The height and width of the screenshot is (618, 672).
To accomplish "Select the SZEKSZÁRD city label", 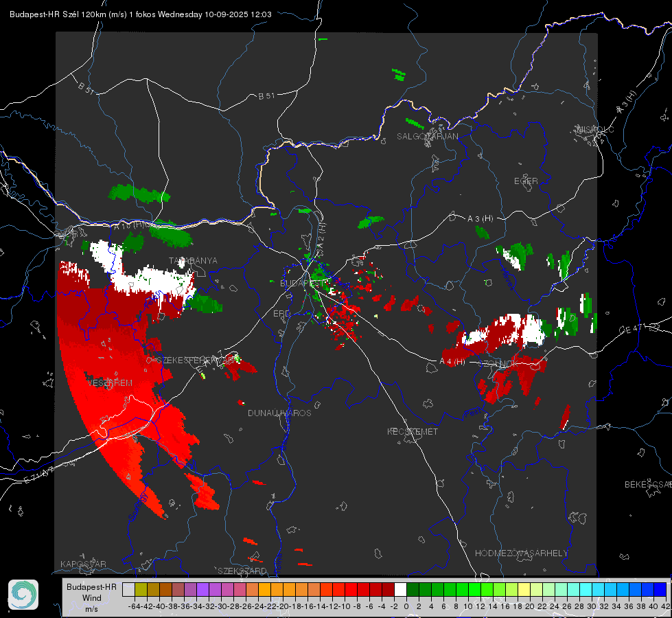I will [242, 571].
